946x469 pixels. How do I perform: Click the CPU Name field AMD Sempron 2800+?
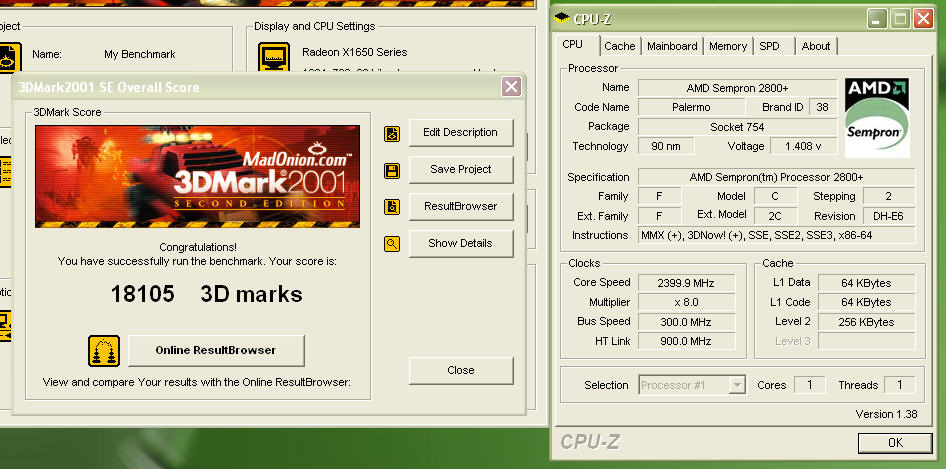(737, 88)
